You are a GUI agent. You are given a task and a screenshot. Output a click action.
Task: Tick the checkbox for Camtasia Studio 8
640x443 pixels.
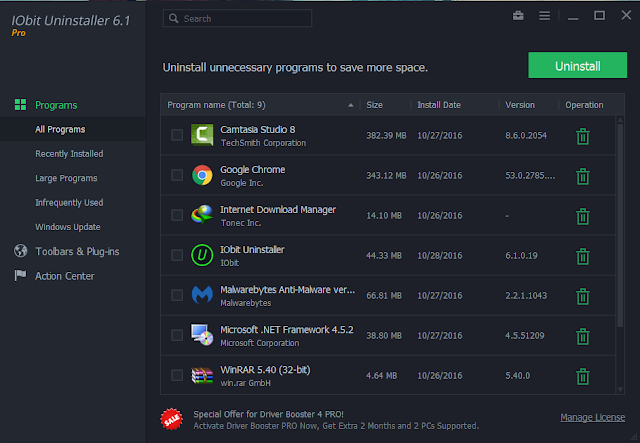tap(177, 135)
